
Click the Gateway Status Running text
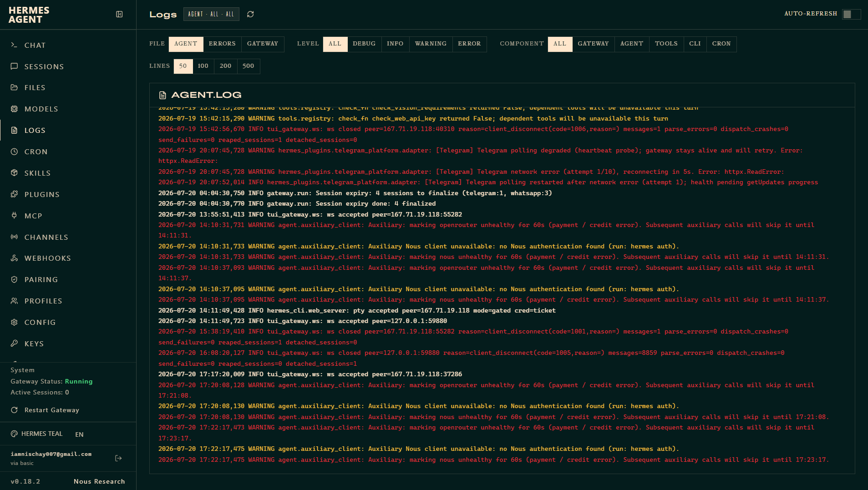(x=51, y=381)
